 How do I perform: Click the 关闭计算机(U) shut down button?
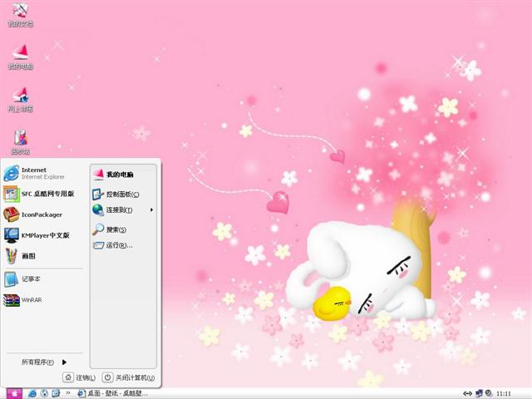(128, 377)
